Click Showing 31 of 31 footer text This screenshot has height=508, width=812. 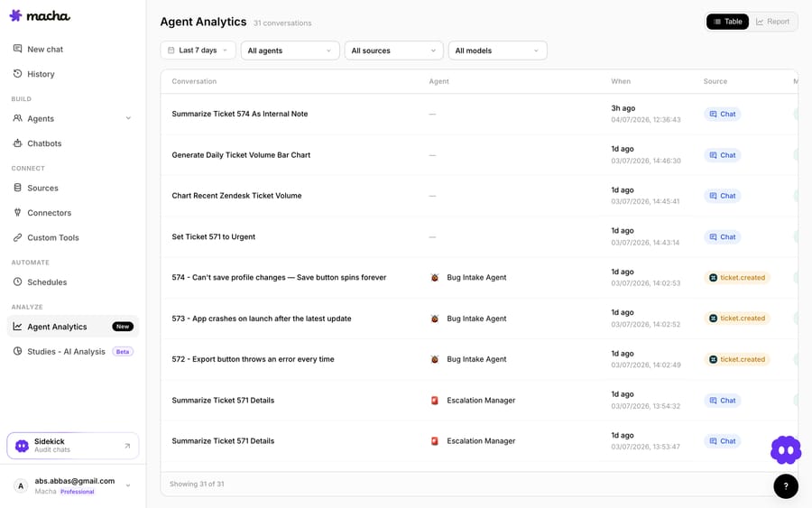tap(197, 485)
